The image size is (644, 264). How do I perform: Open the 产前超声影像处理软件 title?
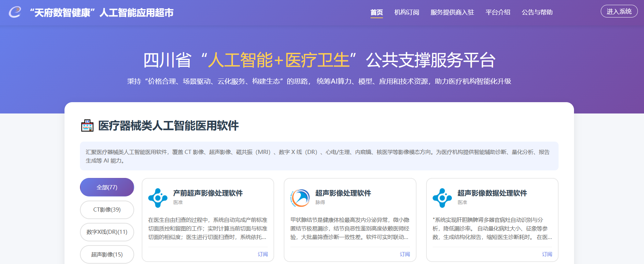coord(208,193)
